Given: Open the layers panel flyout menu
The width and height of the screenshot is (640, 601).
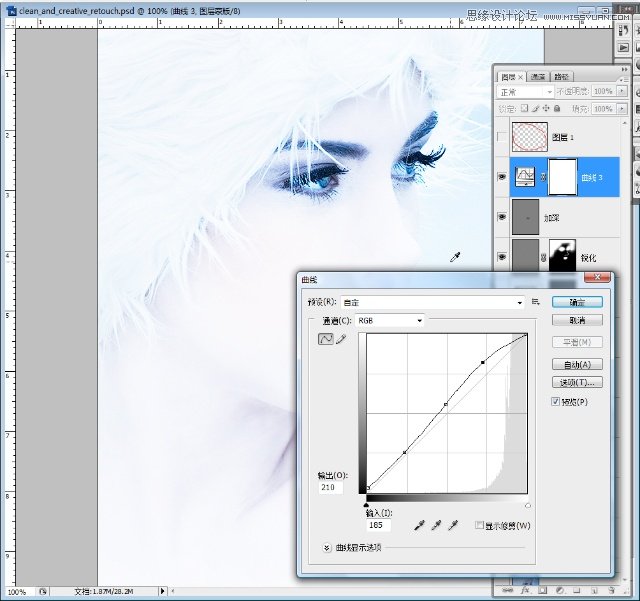Looking at the screenshot, I should click(622, 79).
